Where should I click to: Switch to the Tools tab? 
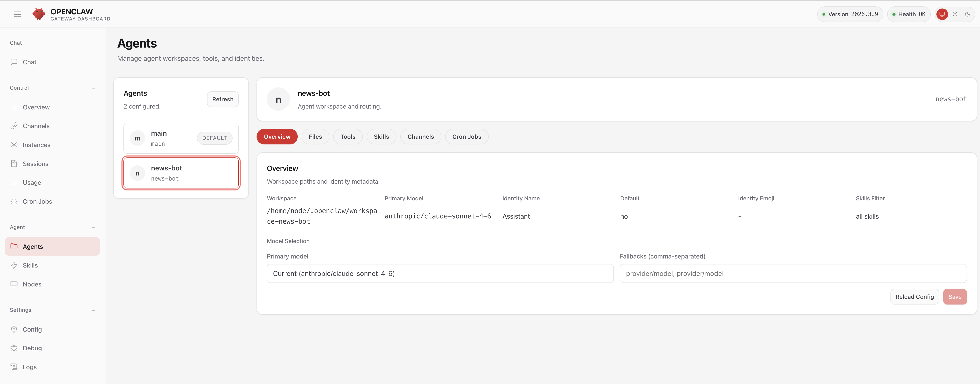click(347, 137)
